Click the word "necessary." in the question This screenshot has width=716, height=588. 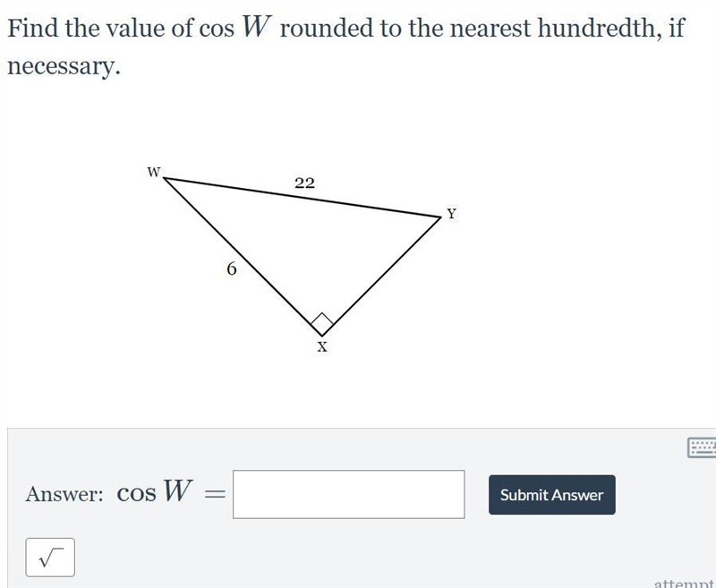click(x=64, y=66)
